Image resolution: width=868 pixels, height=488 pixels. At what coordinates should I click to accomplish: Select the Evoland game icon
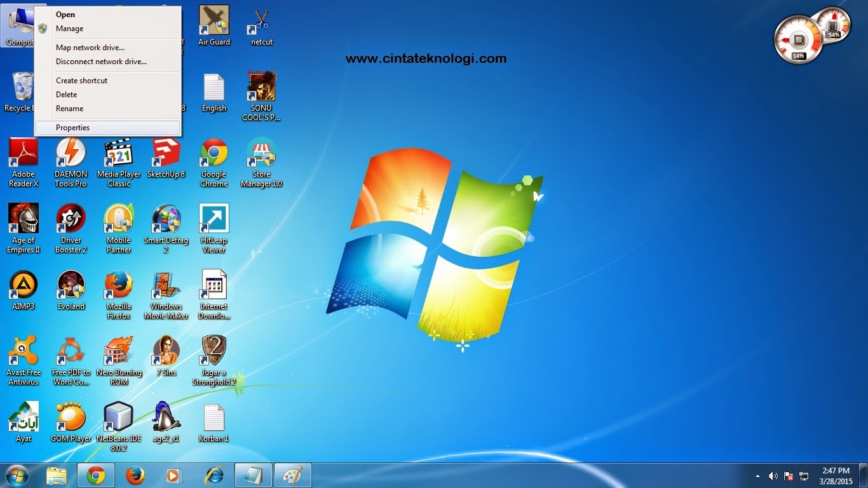(x=71, y=290)
